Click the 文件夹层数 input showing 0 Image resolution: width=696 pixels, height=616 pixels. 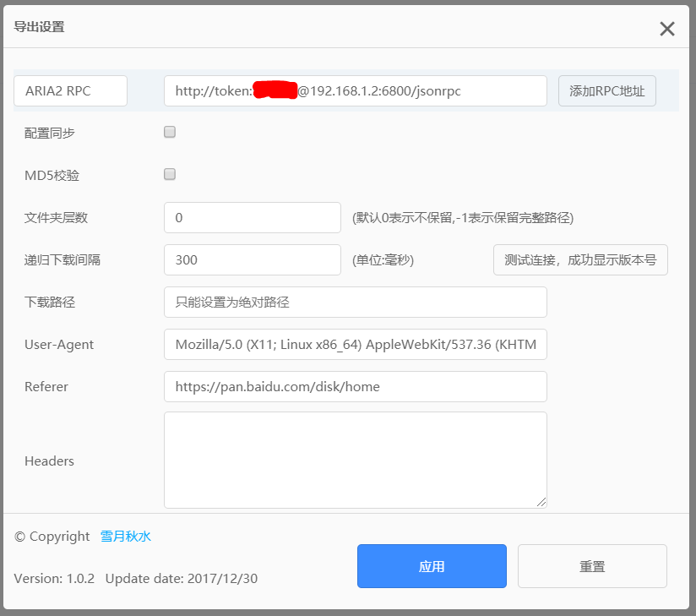coord(252,218)
